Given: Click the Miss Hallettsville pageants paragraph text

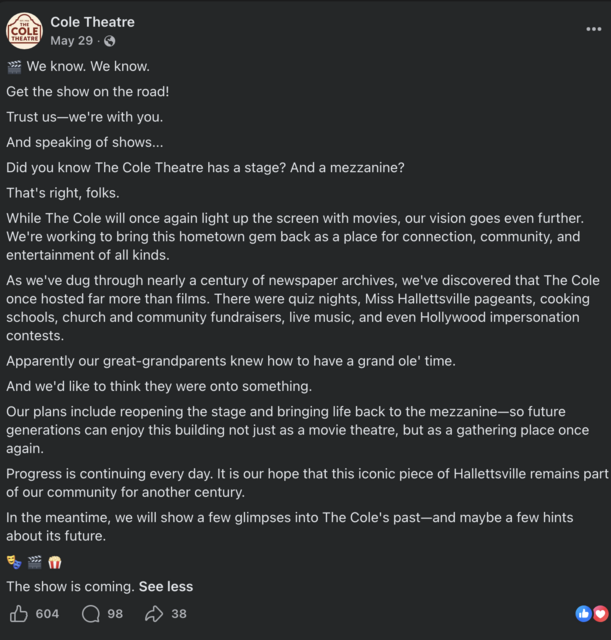Looking at the screenshot, I should pyautogui.click(x=303, y=308).
